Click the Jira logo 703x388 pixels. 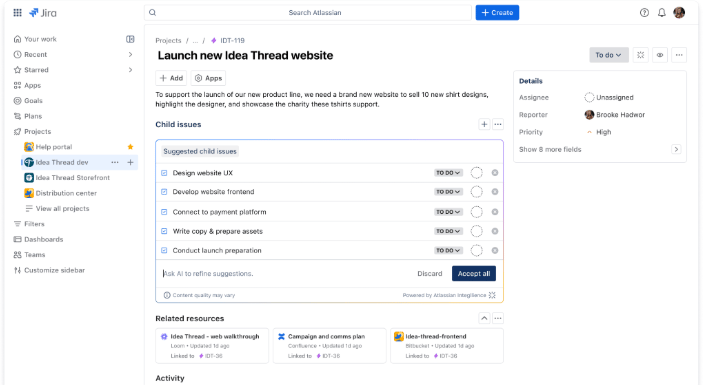coord(43,13)
